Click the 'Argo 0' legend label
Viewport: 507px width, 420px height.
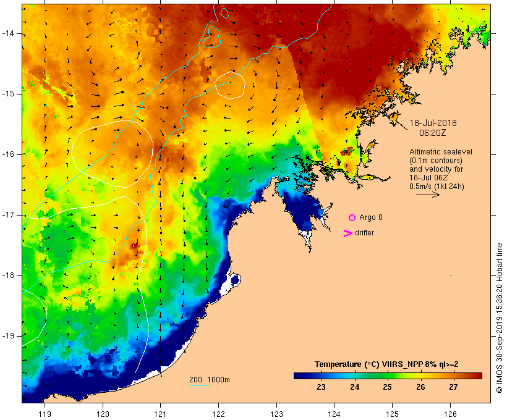pyautogui.click(x=371, y=217)
